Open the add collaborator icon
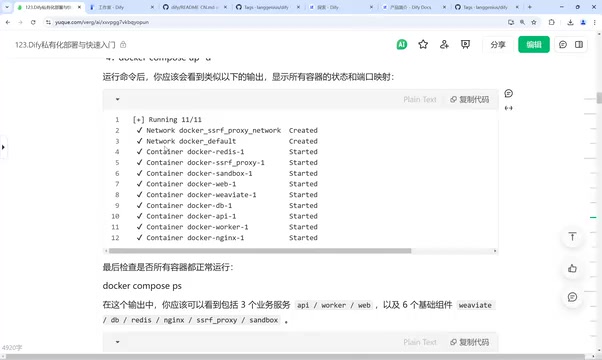 coord(444,45)
